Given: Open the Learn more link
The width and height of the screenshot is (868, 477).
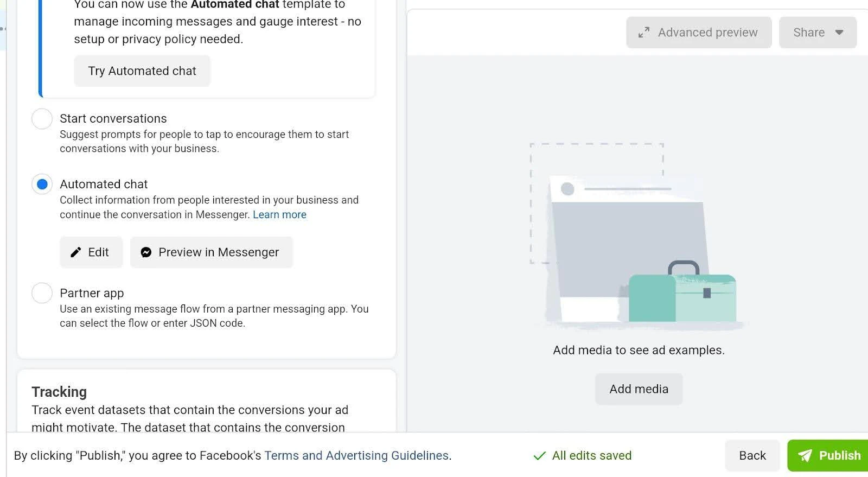Looking at the screenshot, I should tap(279, 214).
